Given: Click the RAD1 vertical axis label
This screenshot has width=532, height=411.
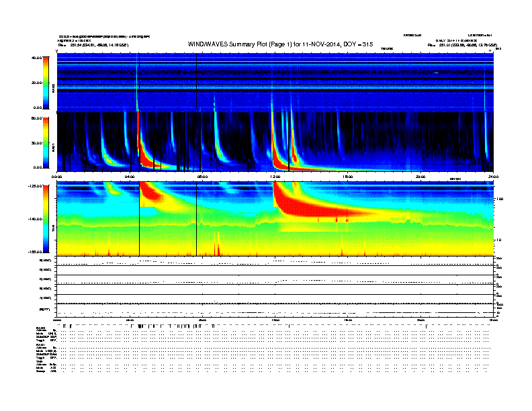Looking at the screenshot, I should pyautogui.click(x=53, y=147).
